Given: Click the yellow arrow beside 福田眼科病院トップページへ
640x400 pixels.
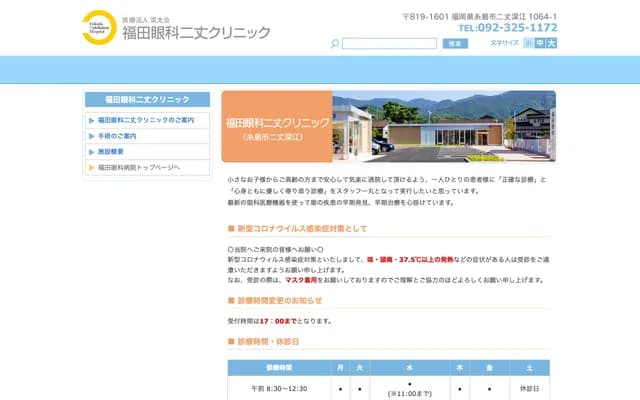Looking at the screenshot, I should 91,168.
